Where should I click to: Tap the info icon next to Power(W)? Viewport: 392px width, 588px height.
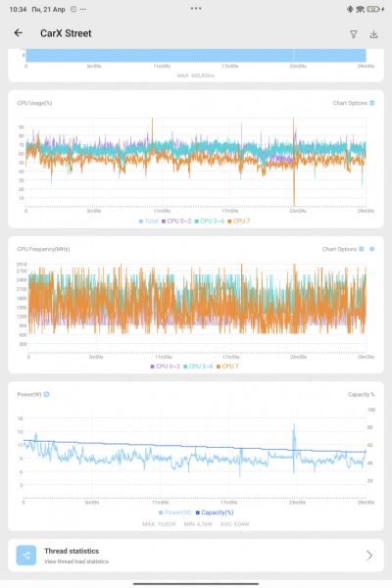click(46, 394)
